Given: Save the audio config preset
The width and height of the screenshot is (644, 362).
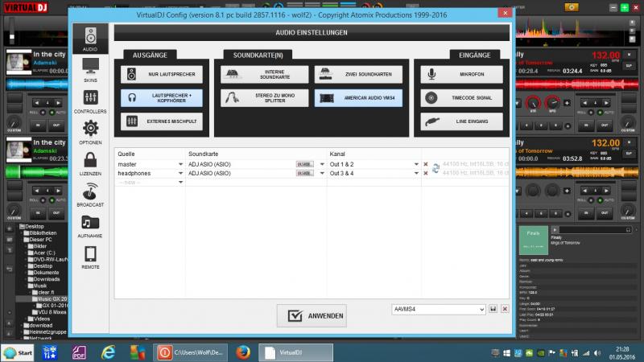Looking at the screenshot, I should pos(493,309).
